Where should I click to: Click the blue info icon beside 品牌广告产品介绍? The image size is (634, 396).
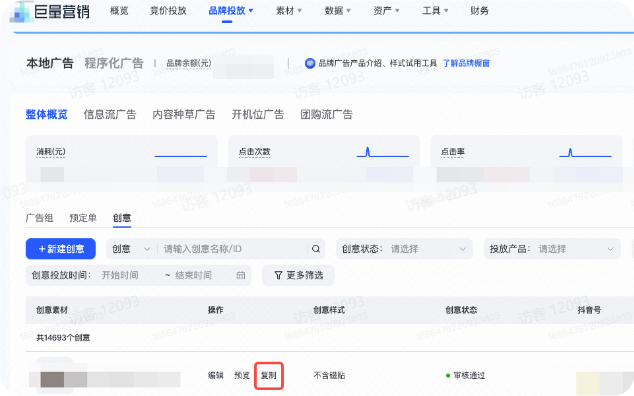click(310, 63)
